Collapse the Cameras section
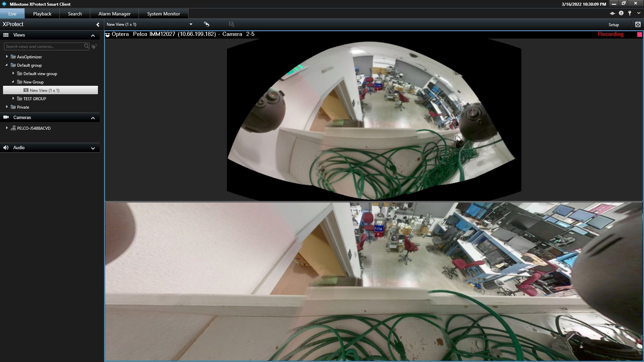The height and width of the screenshot is (362, 644). pyautogui.click(x=93, y=118)
